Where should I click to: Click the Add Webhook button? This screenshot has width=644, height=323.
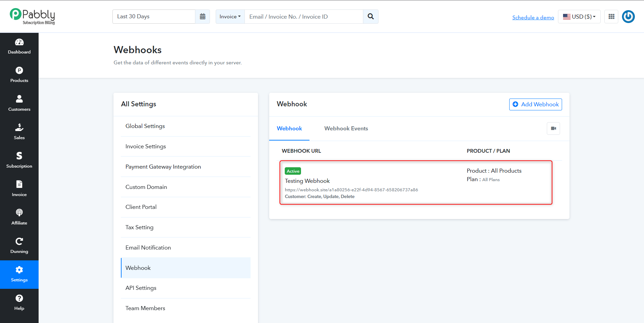tap(536, 104)
